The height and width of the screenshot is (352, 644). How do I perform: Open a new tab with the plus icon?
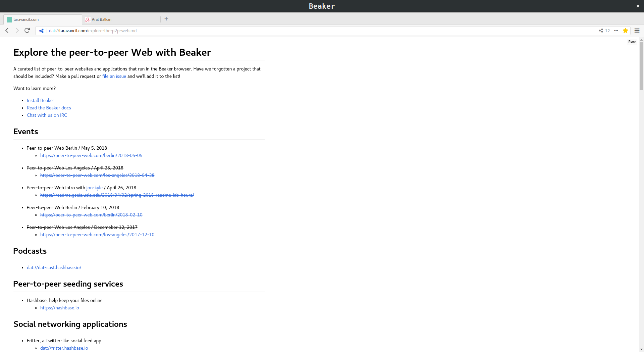[166, 19]
